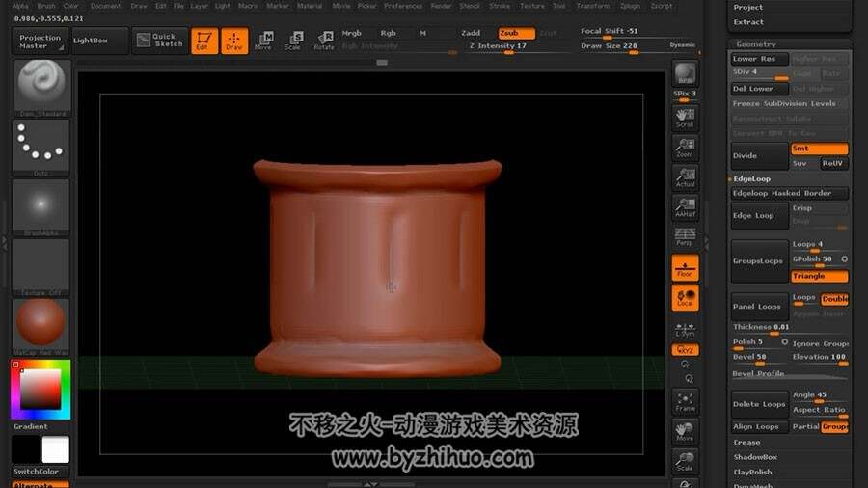Viewport: 868px width, 488px height.
Task: Toggle the Local transformations icon
Action: click(x=685, y=298)
